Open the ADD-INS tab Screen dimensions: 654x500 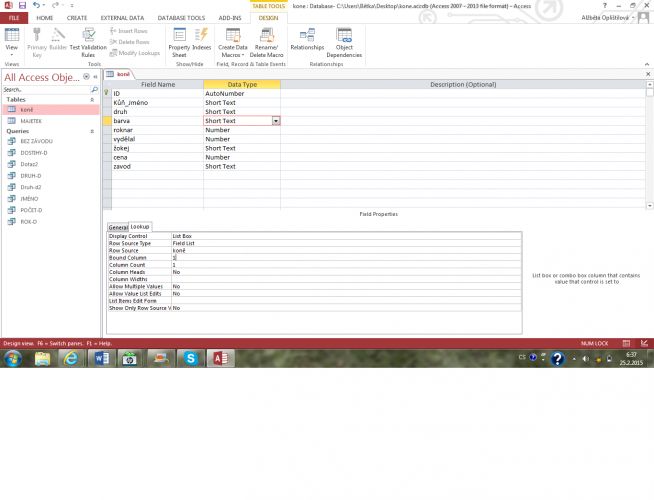coord(230,18)
